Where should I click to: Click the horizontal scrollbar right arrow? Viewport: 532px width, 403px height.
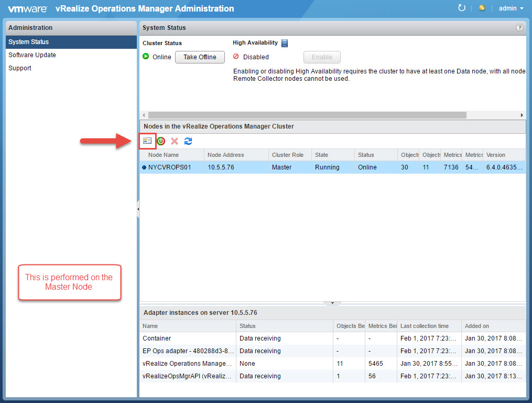pyautogui.click(x=522, y=115)
